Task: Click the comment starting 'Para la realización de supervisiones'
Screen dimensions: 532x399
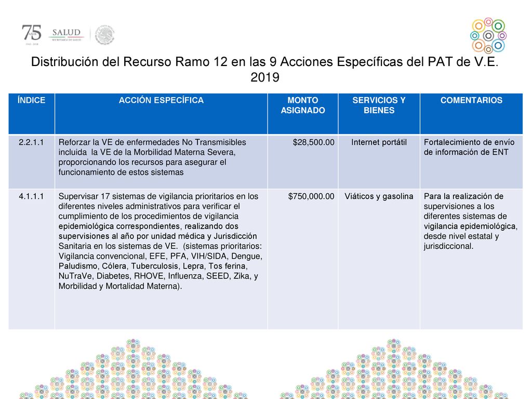Action: click(471, 221)
